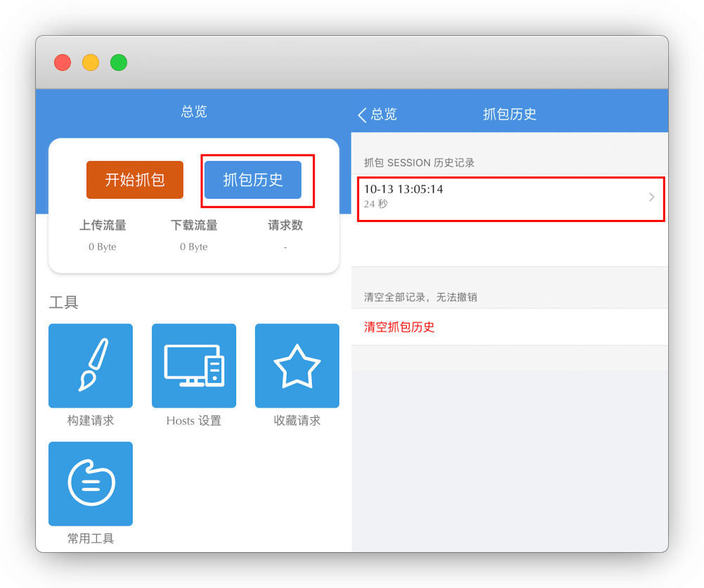This screenshot has width=704, height=588.
Task: Click the yellow minimize window button
Action: tap(91, 63)
